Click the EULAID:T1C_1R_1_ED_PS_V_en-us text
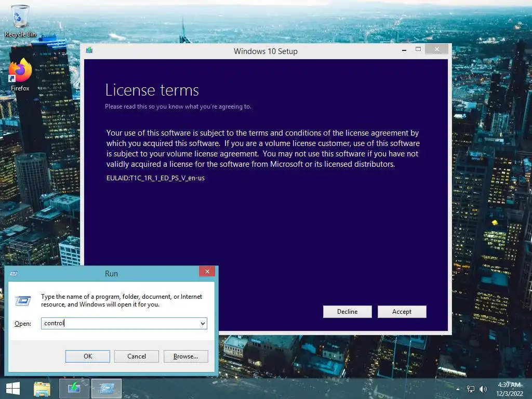 pos(155,178)
